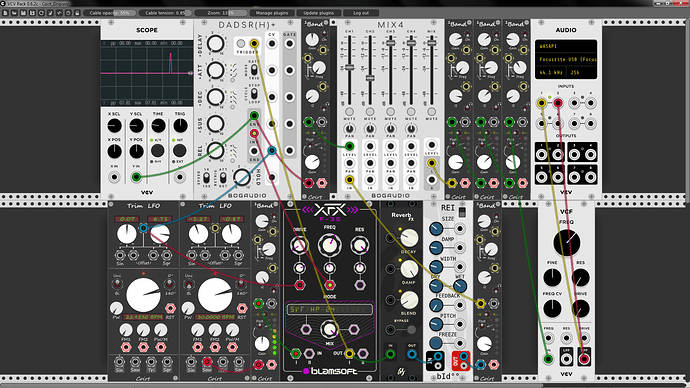Image resolution: width=690 pixels, height=388 pixels.
Task: Click the MIX4 CH1 Pan knob
Action: (349, 129)
